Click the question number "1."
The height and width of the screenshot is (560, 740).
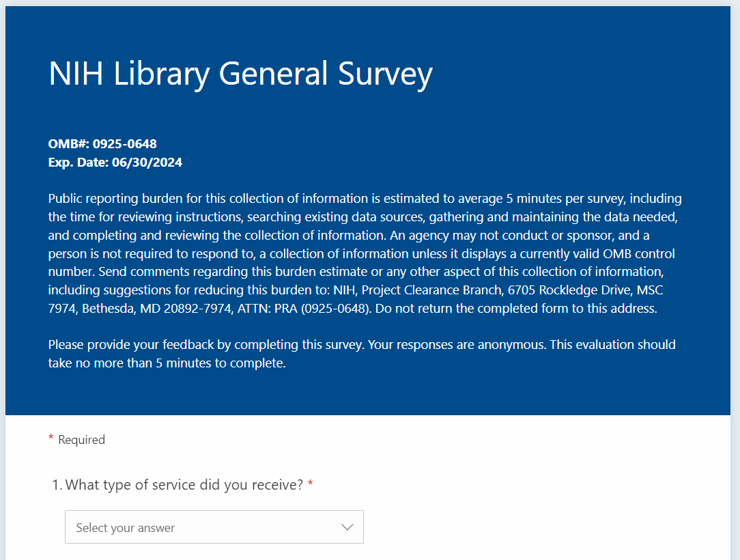coord(57,485)
